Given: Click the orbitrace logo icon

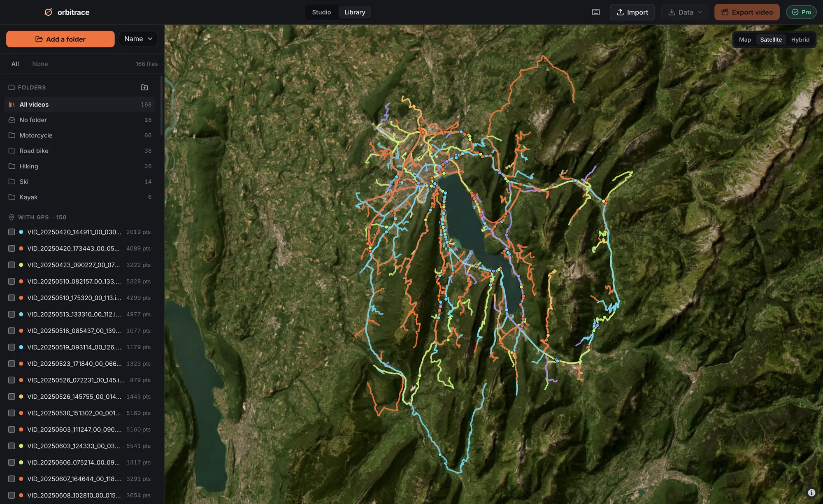Looking at the screenshot, I should tap(48, 12).
